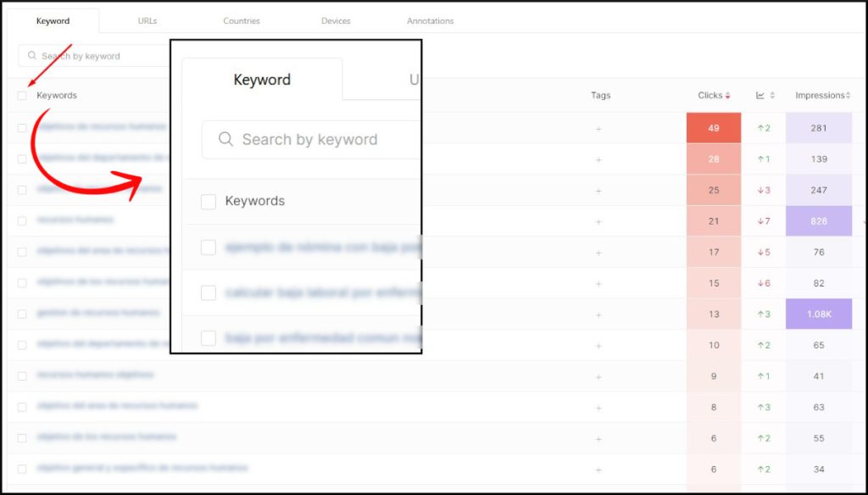868x495 pixels.
Task: Open the Countries tab
Action: tap(241, 21)
